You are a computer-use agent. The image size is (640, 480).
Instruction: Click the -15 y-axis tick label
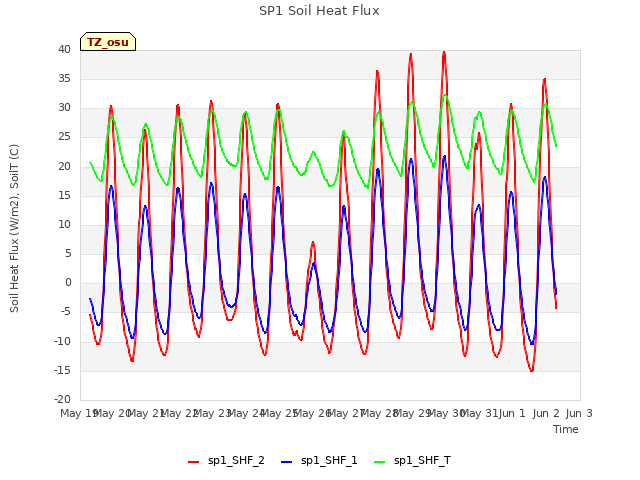click(62, 370)
